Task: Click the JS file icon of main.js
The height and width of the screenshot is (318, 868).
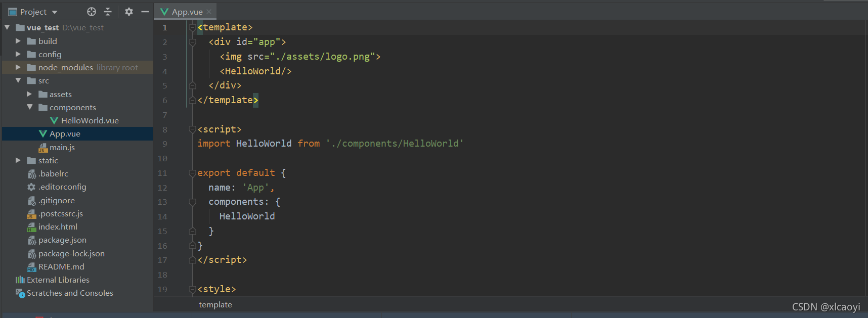Action: pos(43,147)
